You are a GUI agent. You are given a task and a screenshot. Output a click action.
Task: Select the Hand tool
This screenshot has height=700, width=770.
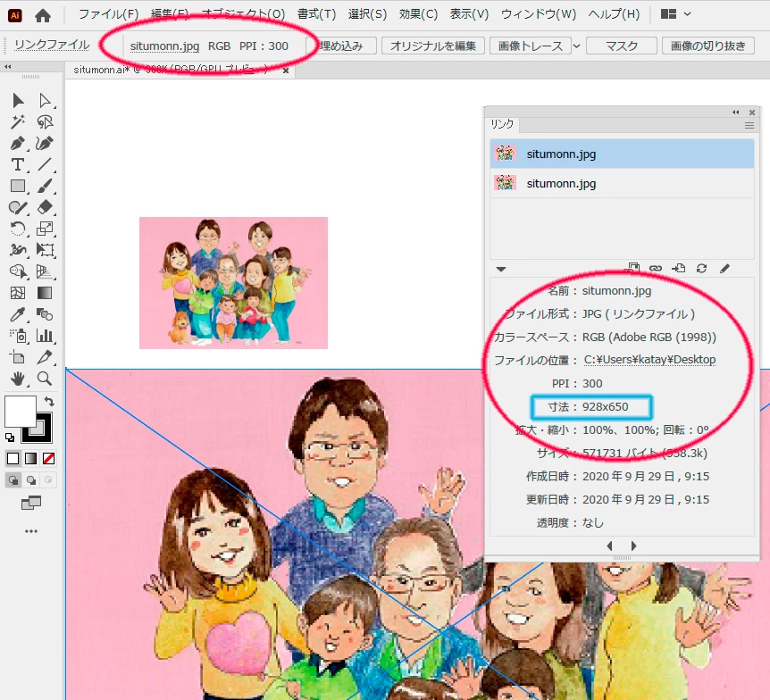point(18,379)
